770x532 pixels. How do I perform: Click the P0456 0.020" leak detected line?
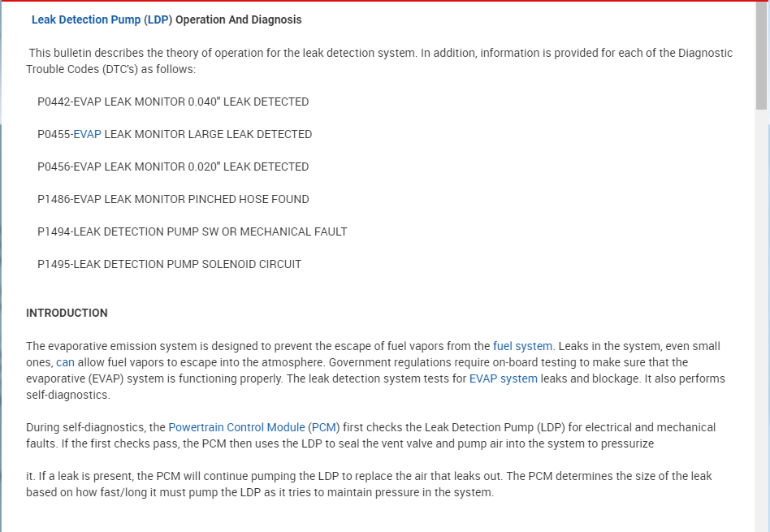(173, 167)
